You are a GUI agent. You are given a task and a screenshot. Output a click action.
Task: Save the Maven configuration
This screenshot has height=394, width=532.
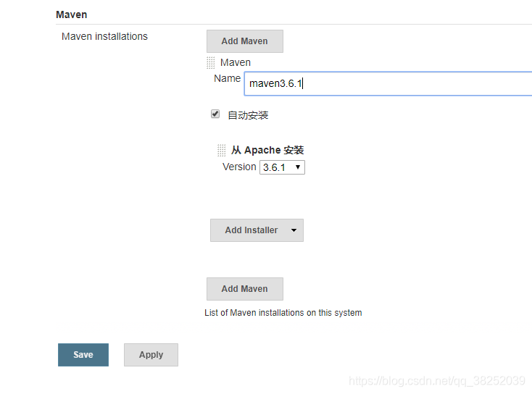click(83, 355)
